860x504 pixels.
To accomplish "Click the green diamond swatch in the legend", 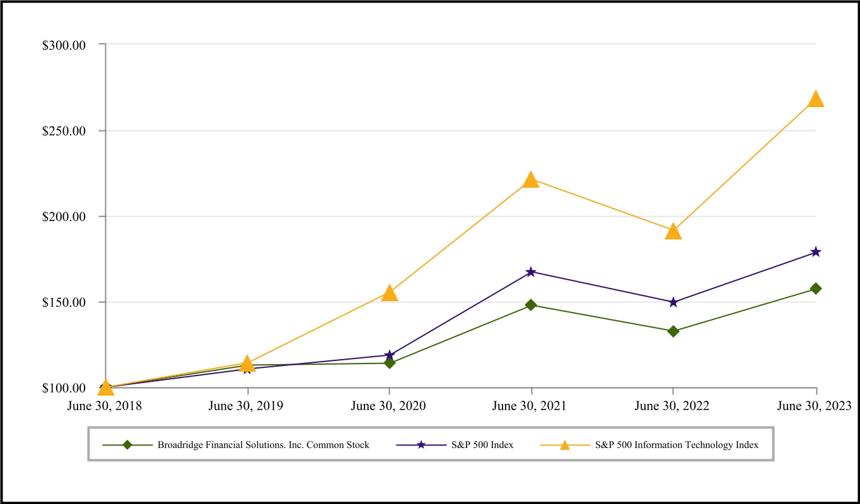I will (127, 445).
